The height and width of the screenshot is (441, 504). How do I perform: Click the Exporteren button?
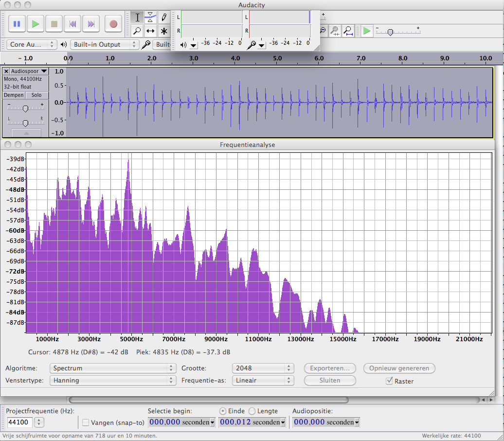tap(330, 368)
